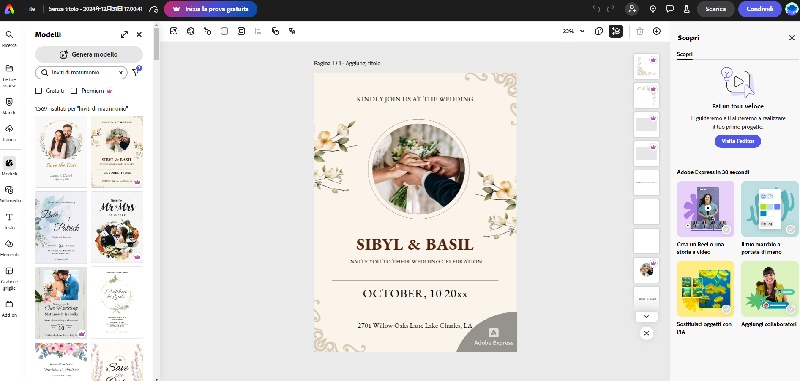Select the Our Wedding couple photo template
The width and height of the screenshot is (800, 381).
click(61, 303)
